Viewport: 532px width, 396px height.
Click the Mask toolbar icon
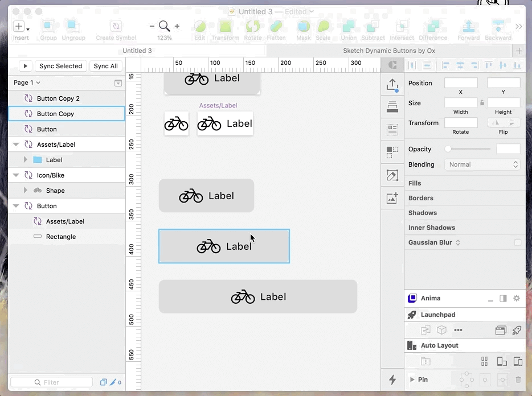pyautogui.click(x=304, y=26)
